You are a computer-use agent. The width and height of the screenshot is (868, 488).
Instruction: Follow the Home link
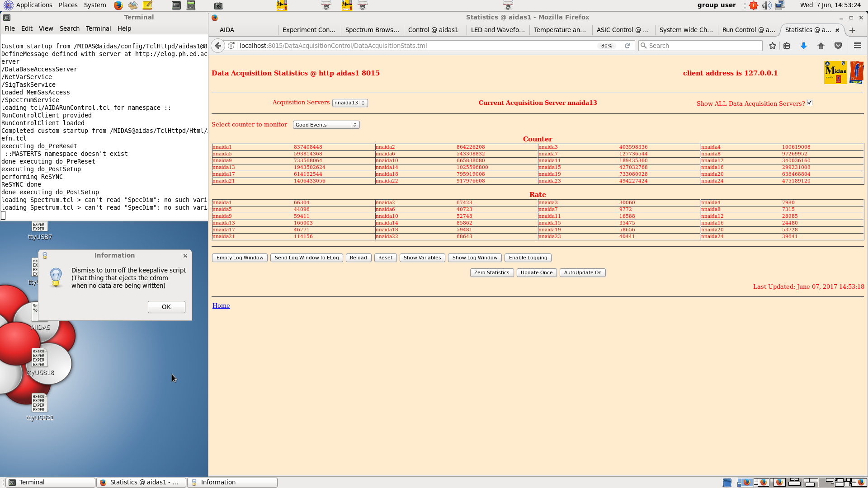(x=221, y=305)
